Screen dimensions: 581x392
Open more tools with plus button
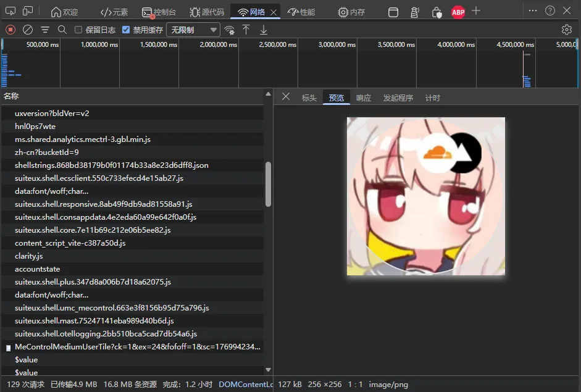[x=476, y=11]
